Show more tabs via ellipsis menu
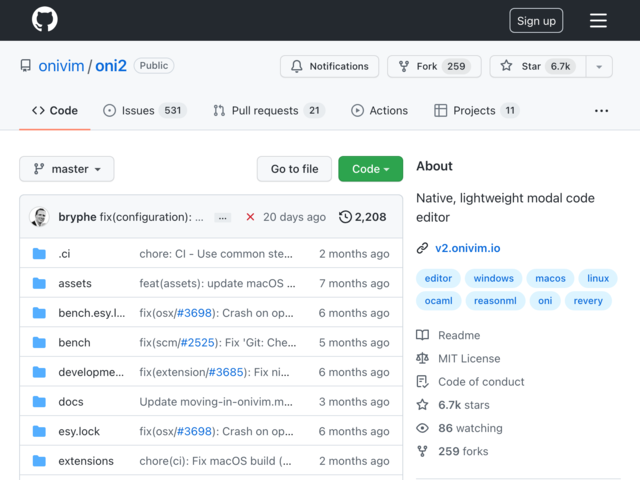Screen dimensions: 640x480 pyautogui.click(x=601, y=111)
